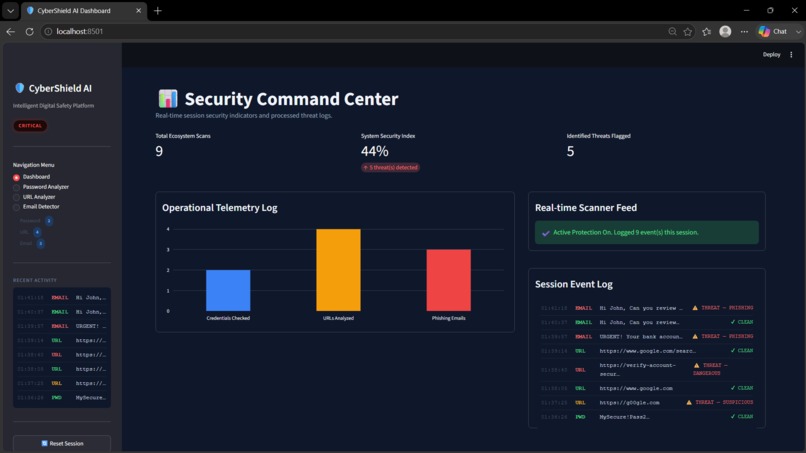Click the localhost:8501 address bar
Viewport: 806px width, 453px height.
tap(355, 31)
